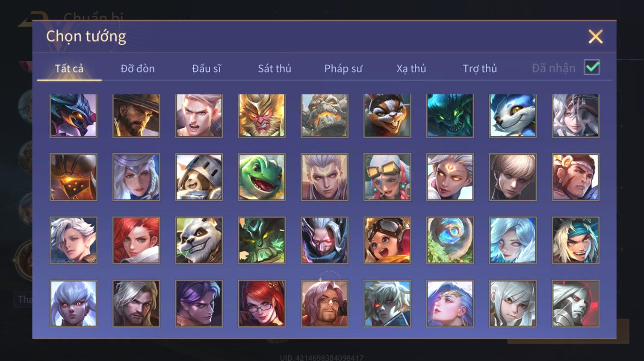This screenshot has height=361, width=644.
Task: Switch to the Trợ thủ tab
Action: click(480, 68)
